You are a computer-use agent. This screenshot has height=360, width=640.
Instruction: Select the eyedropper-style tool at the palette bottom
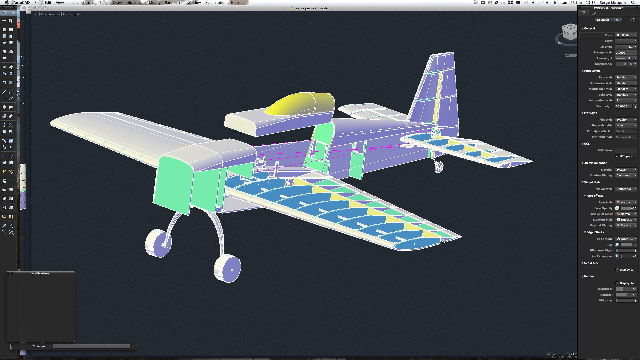(x=4, y=225)
